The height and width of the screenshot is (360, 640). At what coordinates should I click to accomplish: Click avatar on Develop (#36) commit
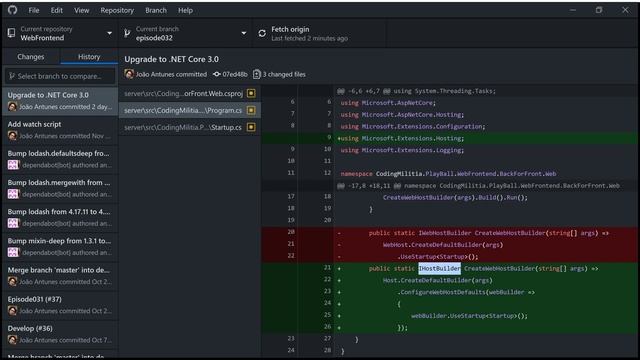(x=13, y=340)
